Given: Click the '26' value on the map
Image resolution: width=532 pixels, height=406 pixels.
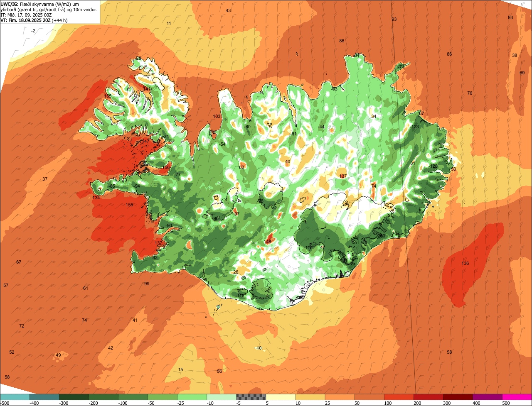Looking at the screenshot, I should [236, 272].
